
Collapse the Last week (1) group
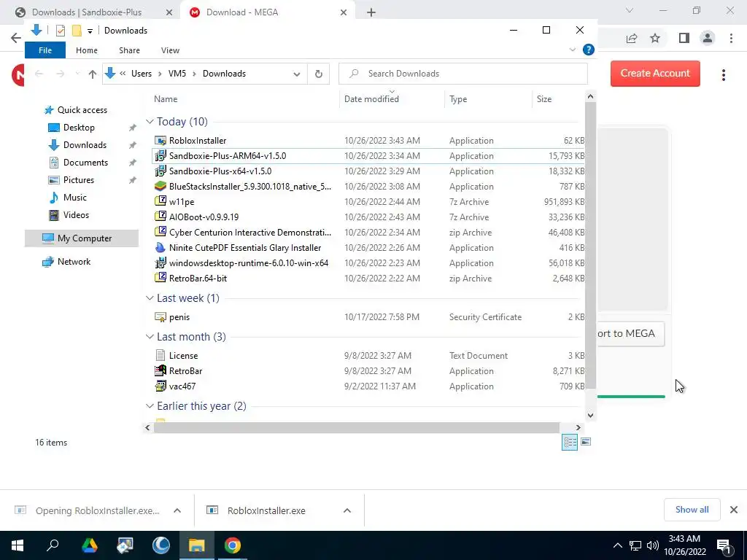click(150, 298)
